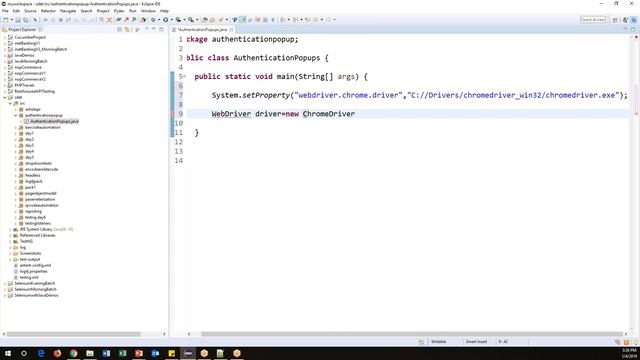The width and height of the screenshot is (640, 360).
Task: Open extent-config.xml file
Action: pyautogui.click(x=36, y=265)
